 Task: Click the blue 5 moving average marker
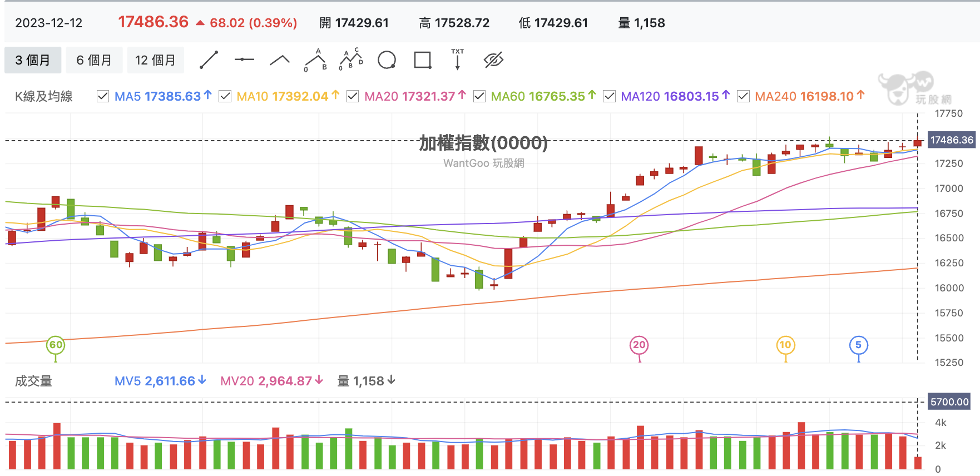859,345
